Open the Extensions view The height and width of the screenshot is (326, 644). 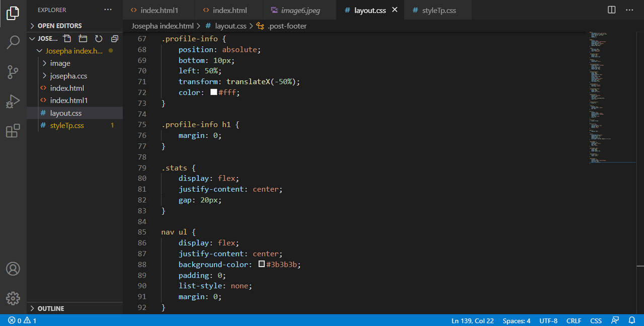click(13, 131)
